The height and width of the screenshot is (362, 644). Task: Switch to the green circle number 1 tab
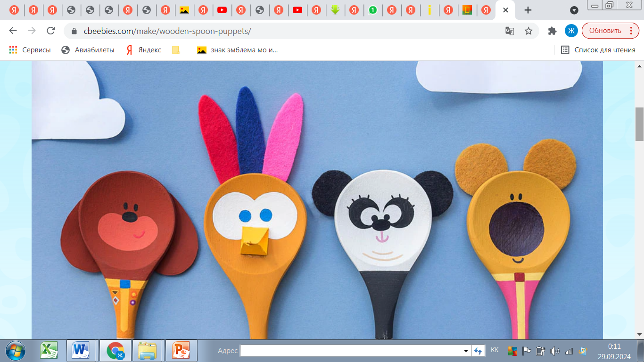pyautogui.click(x=373, y=10)
